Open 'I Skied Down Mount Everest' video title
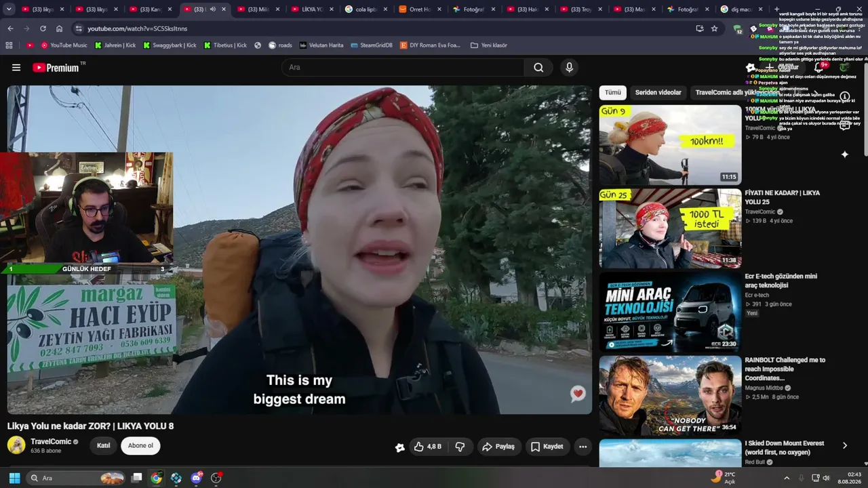868x488 pixels. (x=785, y=448)
